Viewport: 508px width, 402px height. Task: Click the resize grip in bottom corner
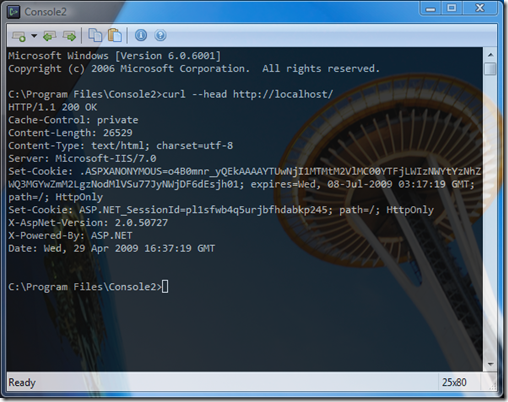click(x=492, y=385)
